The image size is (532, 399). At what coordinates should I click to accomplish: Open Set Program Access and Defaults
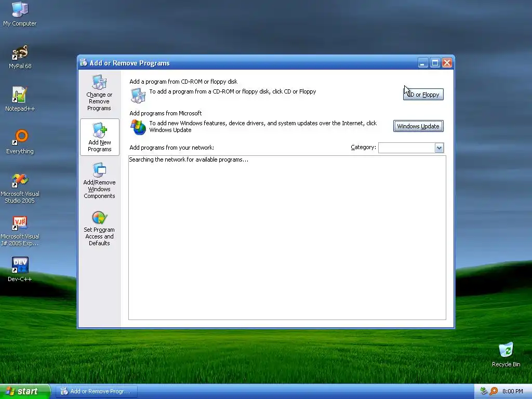click(x=99, y=228)
